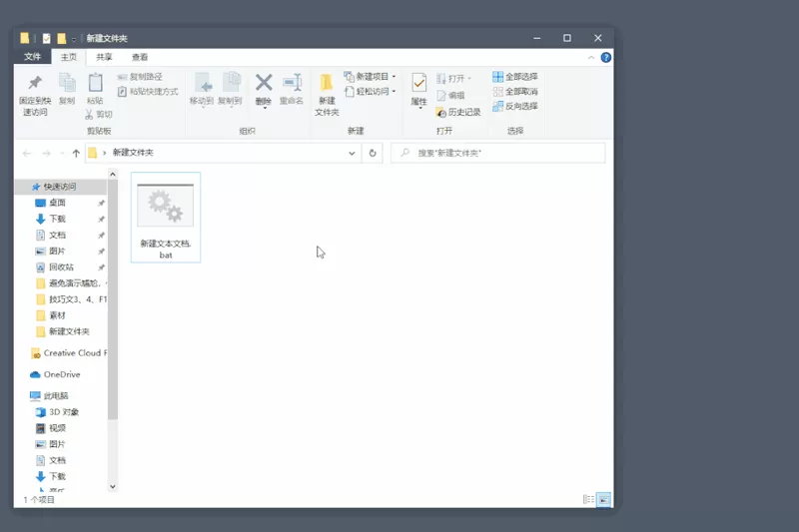Click the New Folder (新建文件夹) ribbon icon

327,83
